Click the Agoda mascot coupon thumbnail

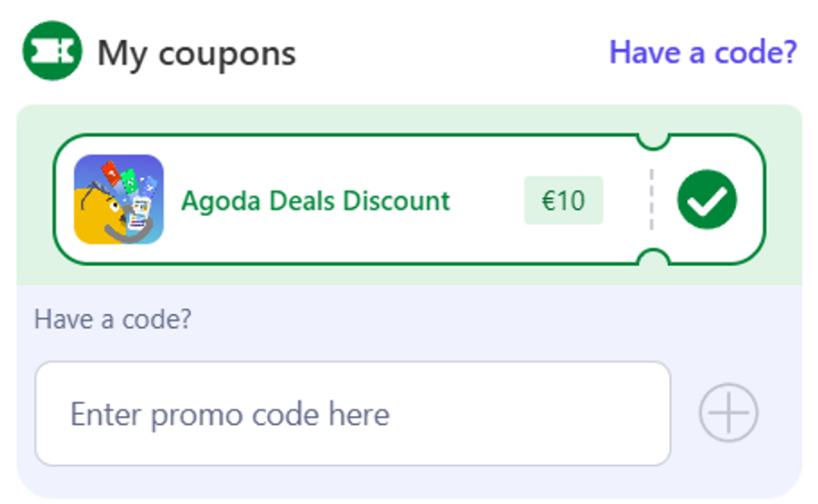(118, 200)
